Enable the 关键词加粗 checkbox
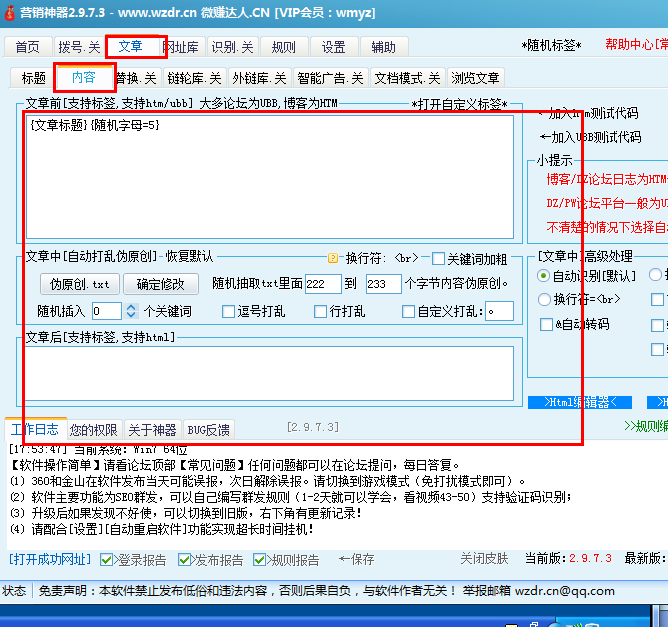668x627 pixels. pyautogui.click(x=438, y=259)
